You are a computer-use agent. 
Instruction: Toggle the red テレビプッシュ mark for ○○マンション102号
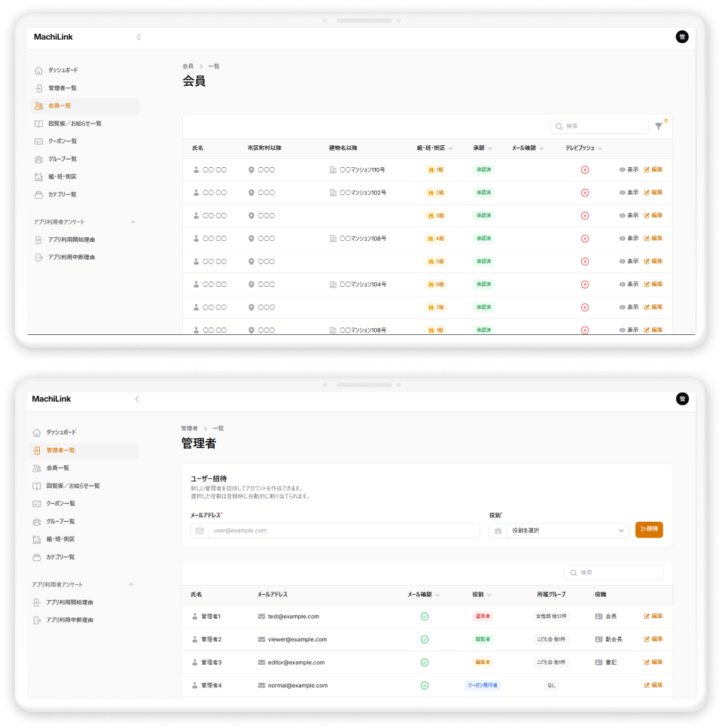585,193
